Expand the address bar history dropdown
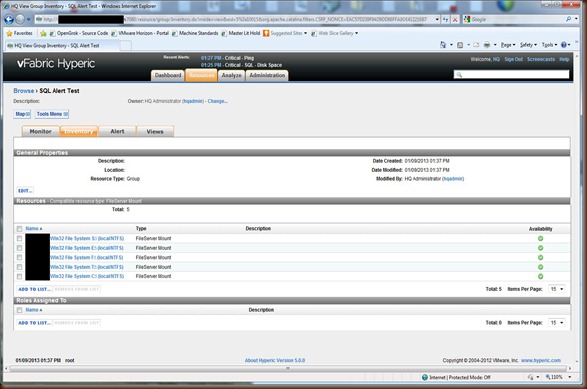The width and height of the screenshot is (587, 389). 437,19
